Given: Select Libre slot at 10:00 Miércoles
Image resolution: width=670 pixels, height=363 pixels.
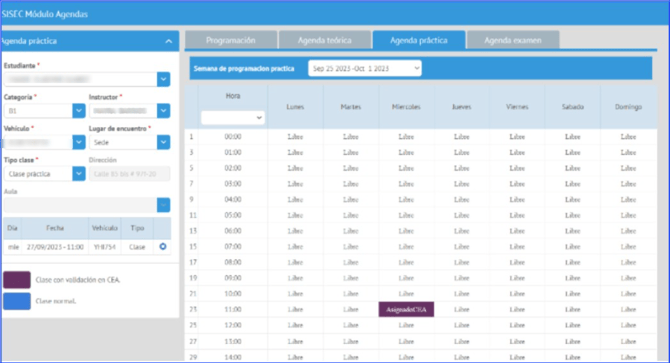Looking at the screenshot, I should (406, 294).
